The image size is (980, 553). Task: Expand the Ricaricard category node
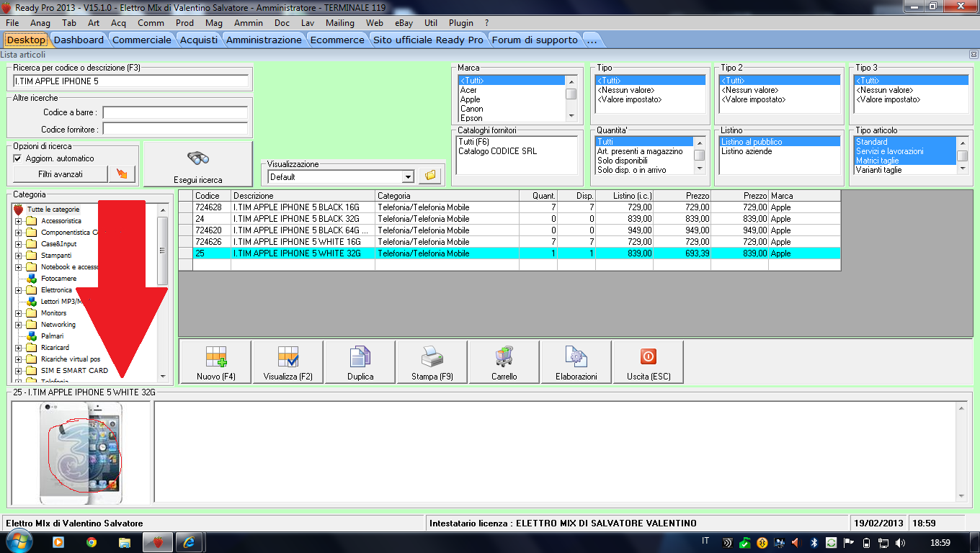click(x=19, y=348)
